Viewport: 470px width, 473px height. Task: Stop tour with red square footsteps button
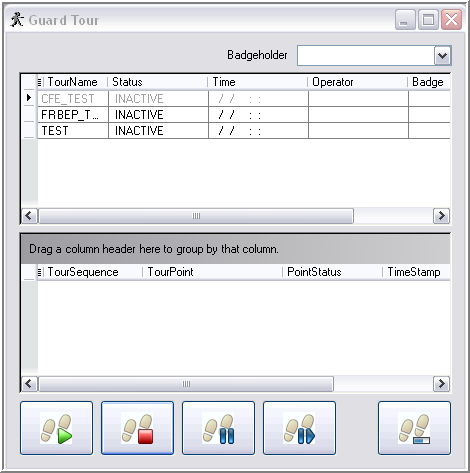click(137, 428)
